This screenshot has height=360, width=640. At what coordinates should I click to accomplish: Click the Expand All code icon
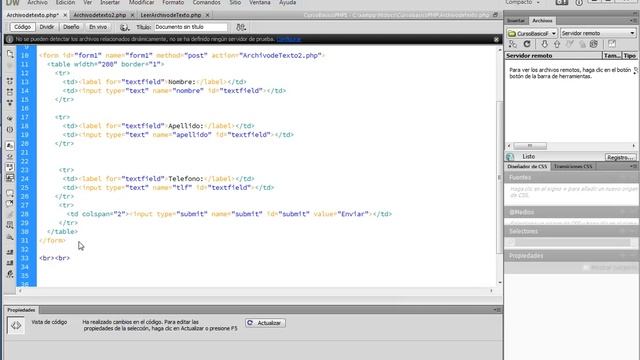[10, 102]
